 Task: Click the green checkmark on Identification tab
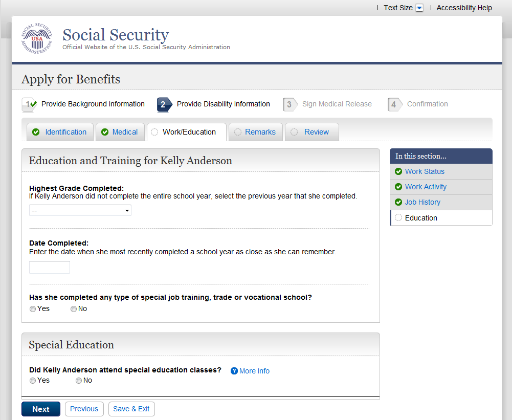pyautogui.click(x=36, y=132)
